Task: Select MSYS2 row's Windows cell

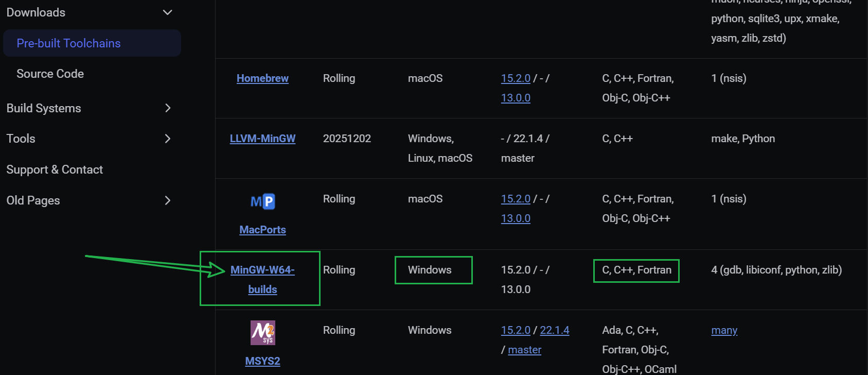Action: 430,330
